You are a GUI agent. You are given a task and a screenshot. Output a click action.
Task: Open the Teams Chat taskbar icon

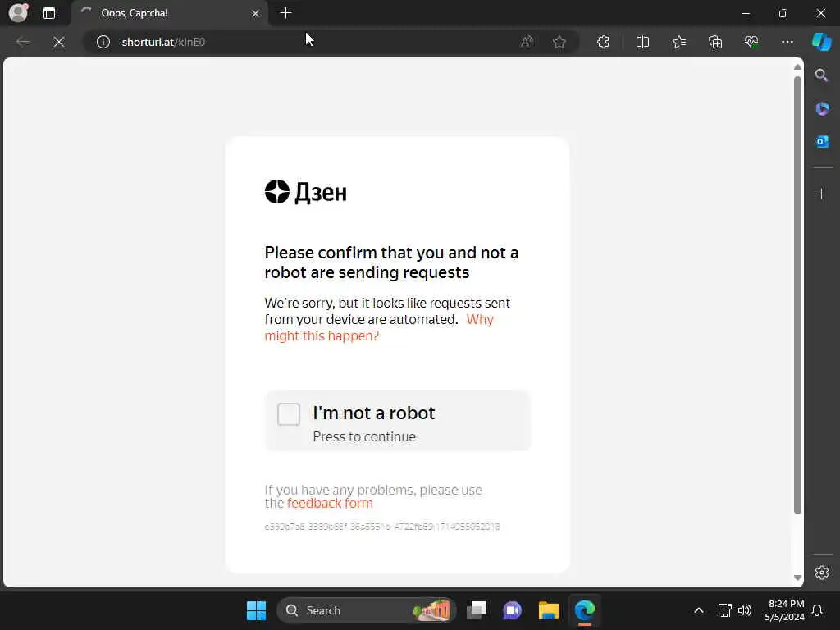[513, 610]
